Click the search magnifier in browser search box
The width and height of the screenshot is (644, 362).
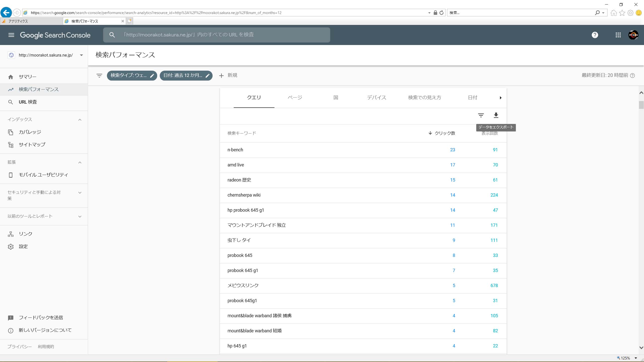(x=597, y=13)
